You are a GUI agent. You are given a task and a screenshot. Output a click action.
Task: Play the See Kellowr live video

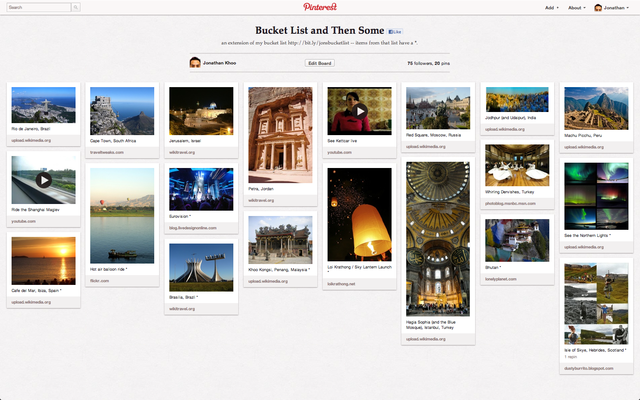(359, 111)
